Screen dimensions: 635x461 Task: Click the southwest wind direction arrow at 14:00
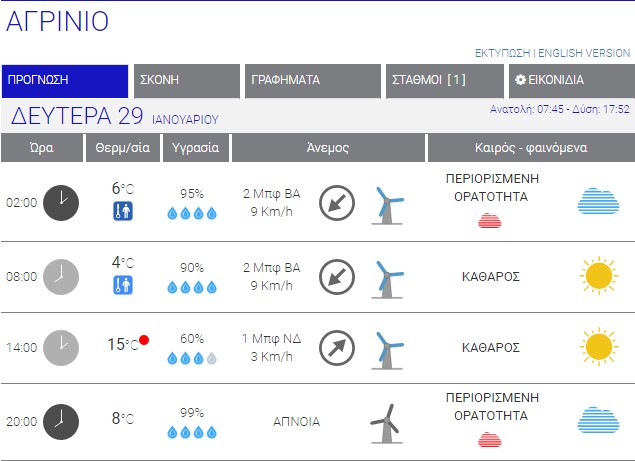(337, 348)
